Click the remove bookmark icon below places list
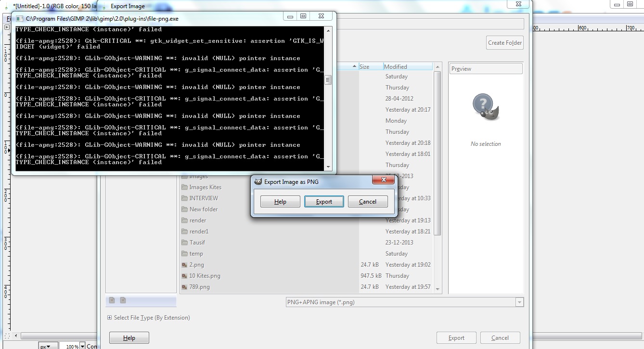The image size is (644, 349). 123,300
